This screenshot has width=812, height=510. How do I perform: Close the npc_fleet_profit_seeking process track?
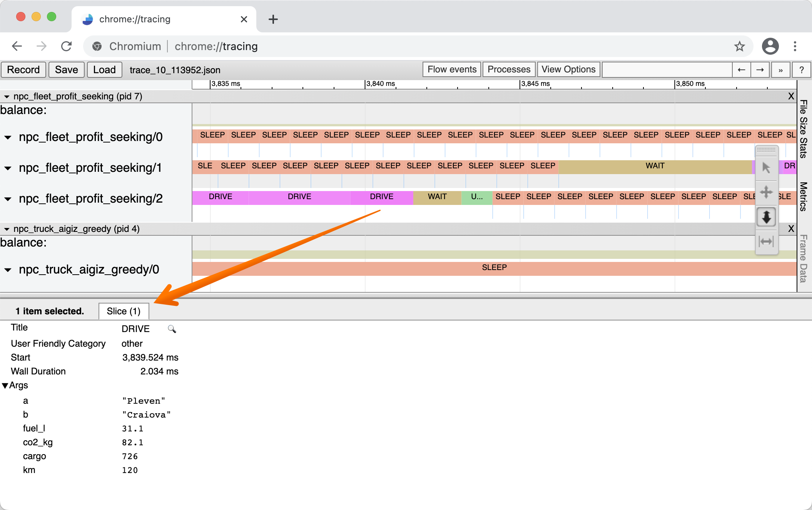click(x=791, y=96)
